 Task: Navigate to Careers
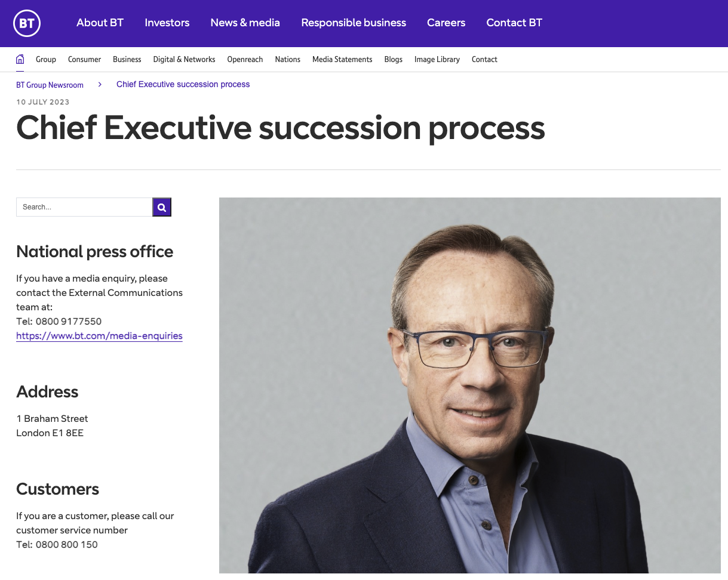click(x=446, y=23)
